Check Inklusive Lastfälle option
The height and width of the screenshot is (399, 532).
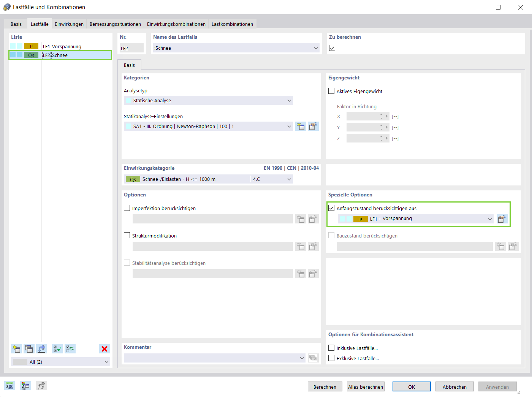tap(331, 348)
